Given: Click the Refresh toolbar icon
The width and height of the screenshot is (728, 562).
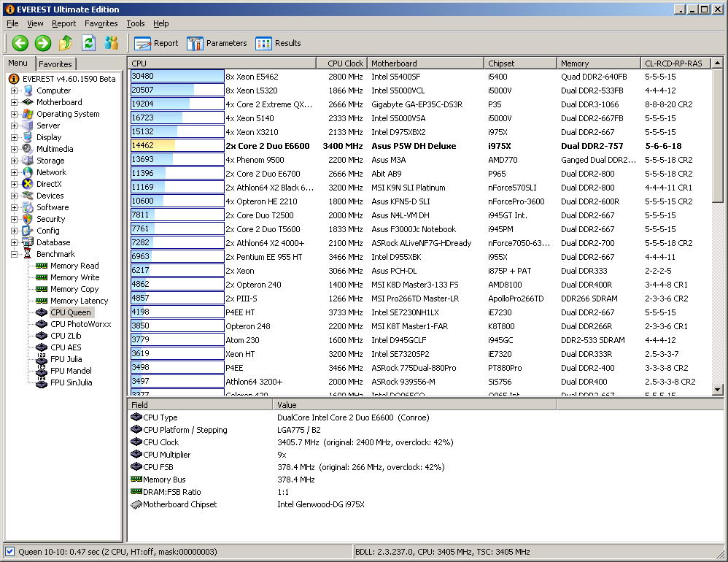Looking at the screenshot, I should click(x=89, y=43).
